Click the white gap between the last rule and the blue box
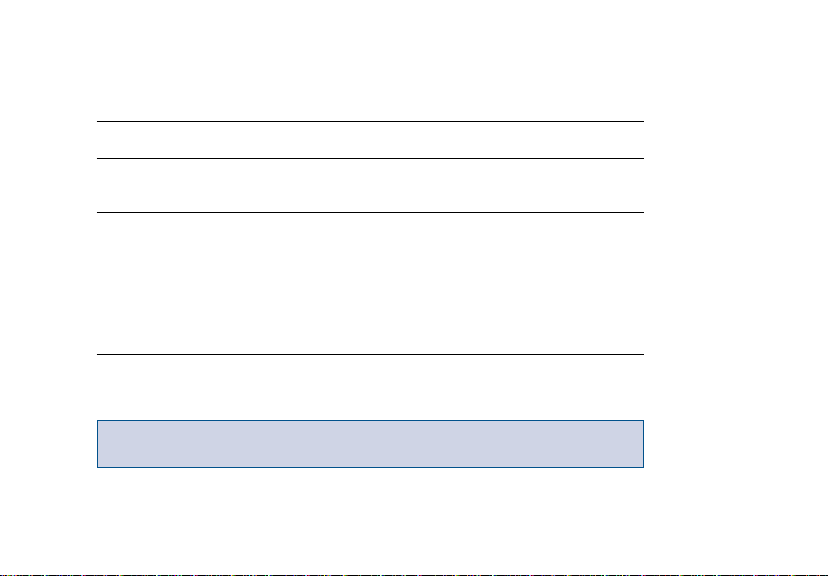This screenshot has width=828, height=576. tap(370, 388)
